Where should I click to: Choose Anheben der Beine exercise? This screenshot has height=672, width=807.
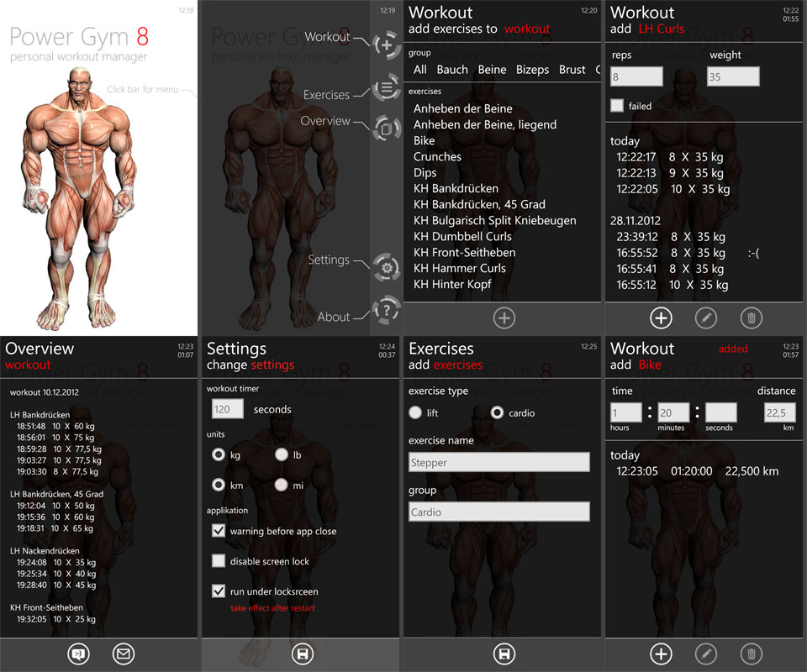pos(462,108)
